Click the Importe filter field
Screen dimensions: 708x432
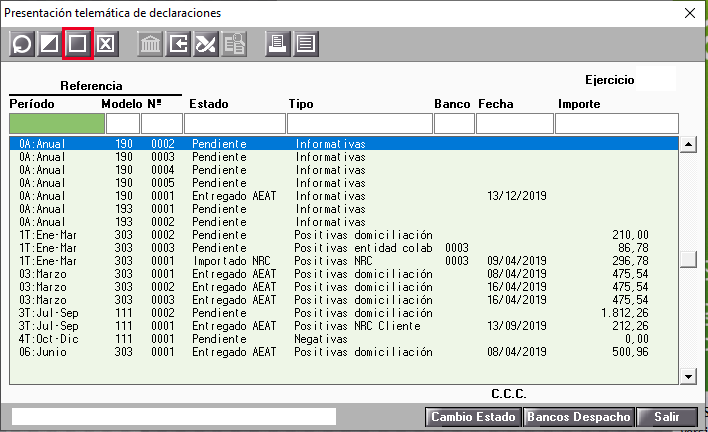617,124
